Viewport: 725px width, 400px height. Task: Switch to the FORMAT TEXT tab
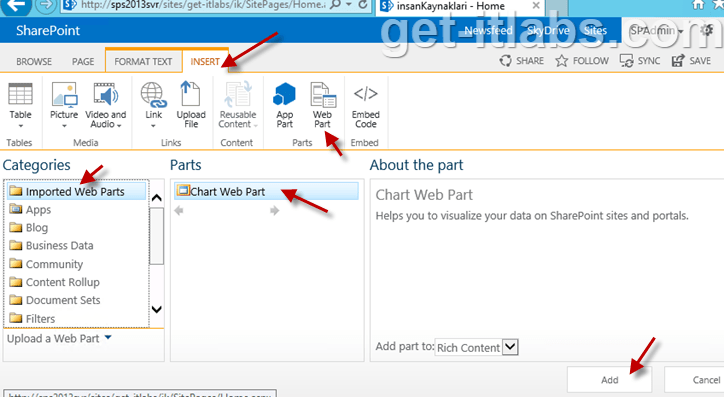coord(143,62)
